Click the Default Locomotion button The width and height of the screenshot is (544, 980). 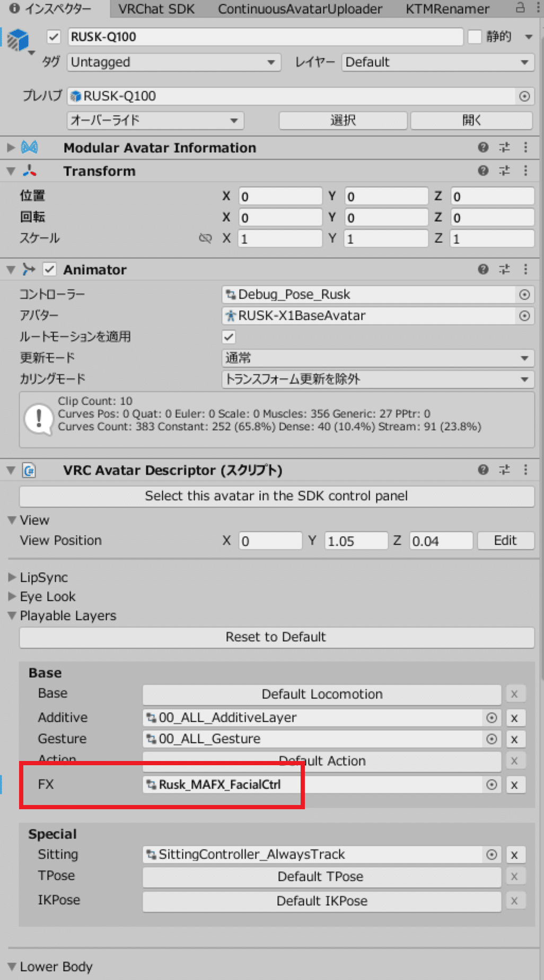pos(322,694)
